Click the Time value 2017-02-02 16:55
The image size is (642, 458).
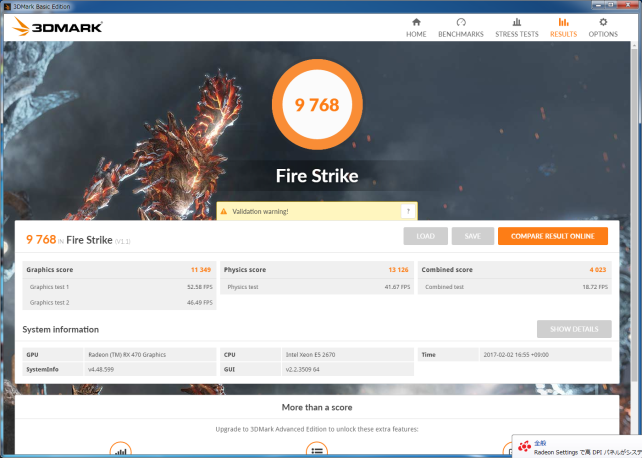click(516, 355)
